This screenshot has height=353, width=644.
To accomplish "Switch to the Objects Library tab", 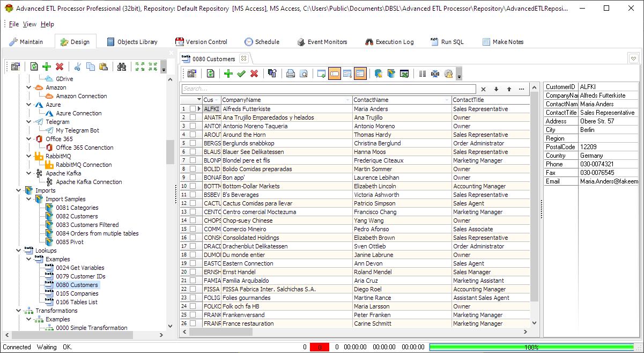I will pos(132,42).
